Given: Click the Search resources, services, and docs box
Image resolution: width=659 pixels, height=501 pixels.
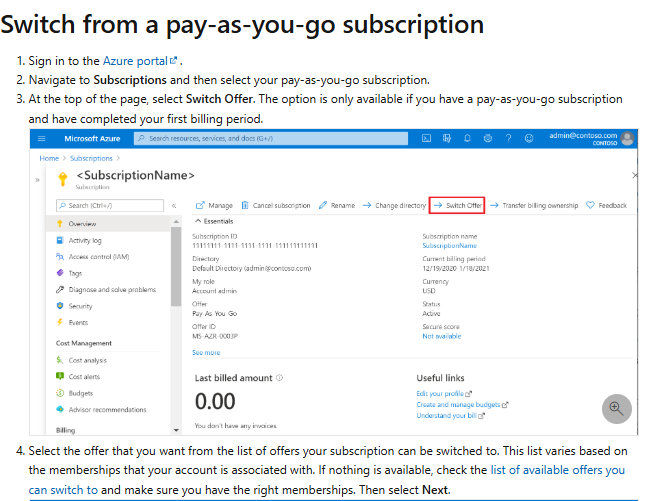Looking at the screenshot, I should pyautogui.click(x=271, y=138).
